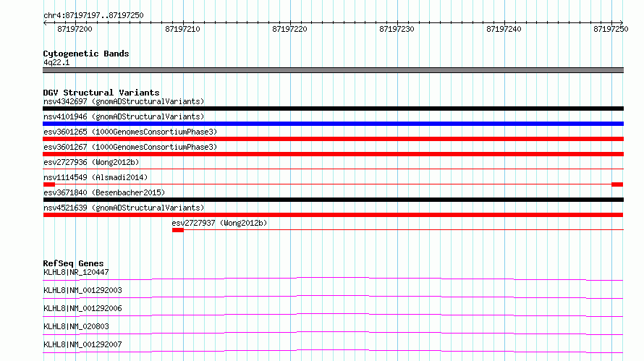Click the chr4:87197197..87197250 region label
Image resolution: width=644 pixels, height=361 pixels.
[93, 16]
